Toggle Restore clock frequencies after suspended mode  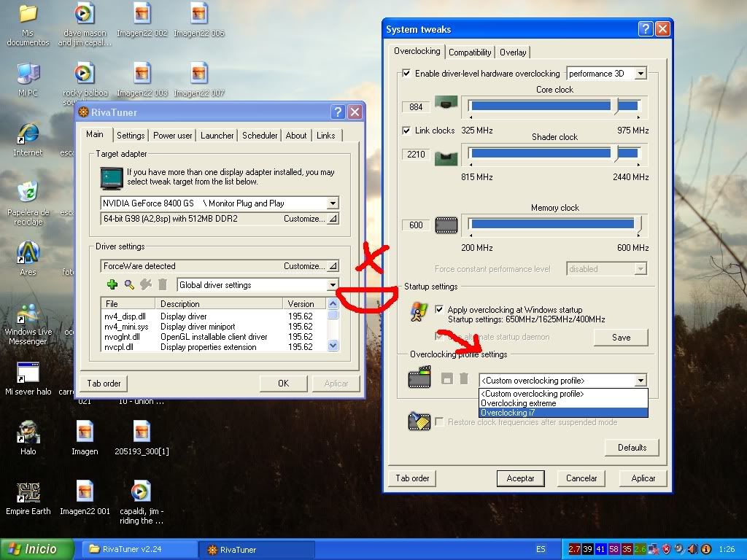(x=439, y=422)
